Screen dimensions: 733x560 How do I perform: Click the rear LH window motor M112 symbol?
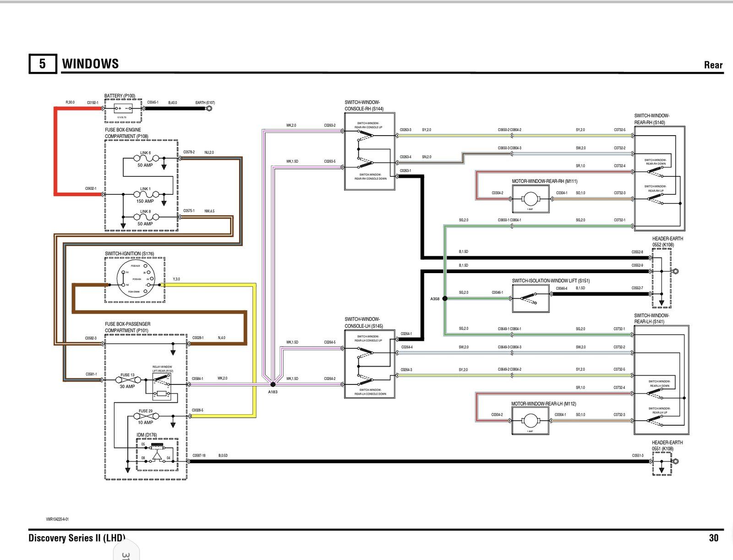(x=530, y=421)
